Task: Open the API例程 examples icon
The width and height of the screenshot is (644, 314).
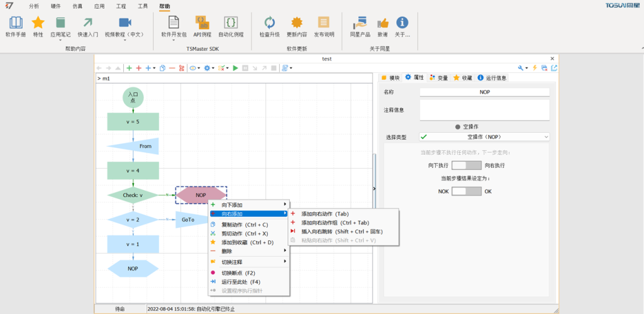Action: (203, 26)
